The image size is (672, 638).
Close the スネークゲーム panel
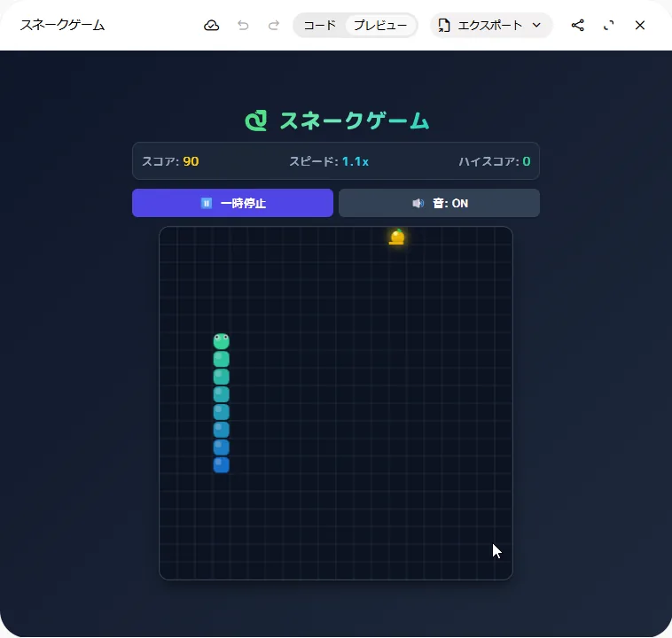[x=640, y=26]
